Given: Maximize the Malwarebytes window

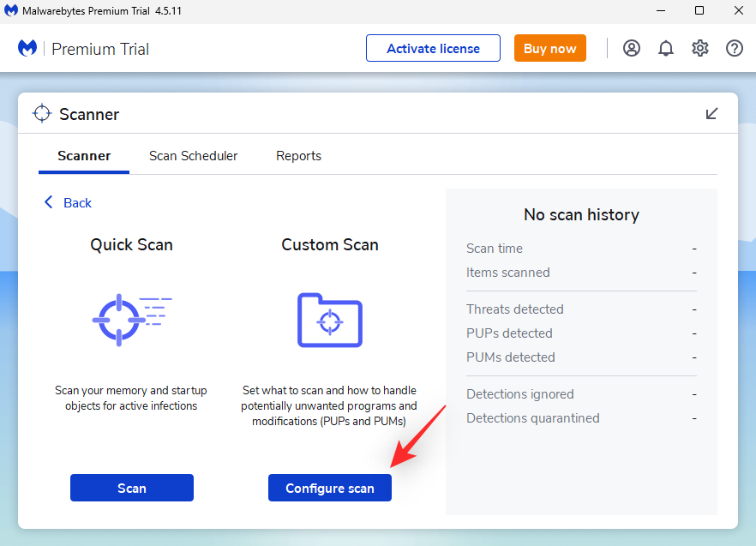Looking at the screenshot, I should click(699, 11).
